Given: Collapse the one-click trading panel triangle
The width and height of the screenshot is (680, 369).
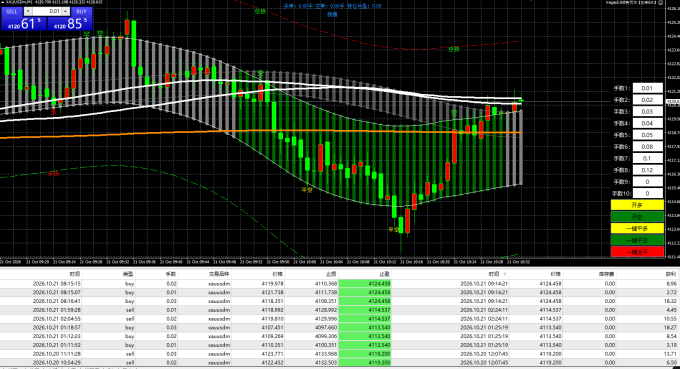Looking at the screenshot, I should click(x=3, y=2).
